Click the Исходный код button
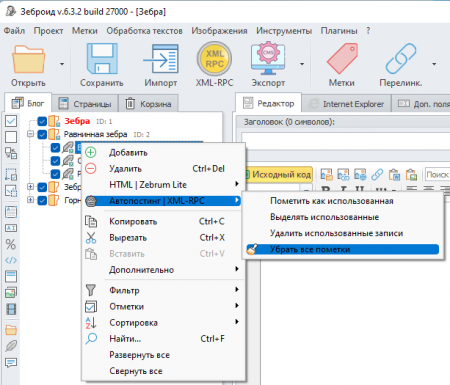The height and width of the screenshot is (385, 450). point(279,174)
